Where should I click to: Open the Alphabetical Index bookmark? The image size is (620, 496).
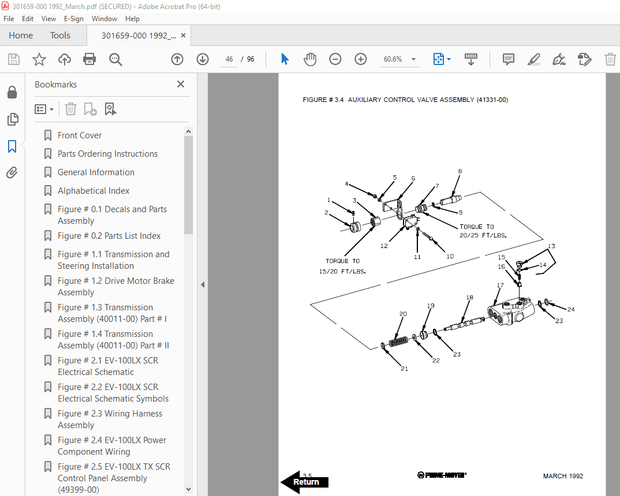pyautogui.click(x=93, y=191)
